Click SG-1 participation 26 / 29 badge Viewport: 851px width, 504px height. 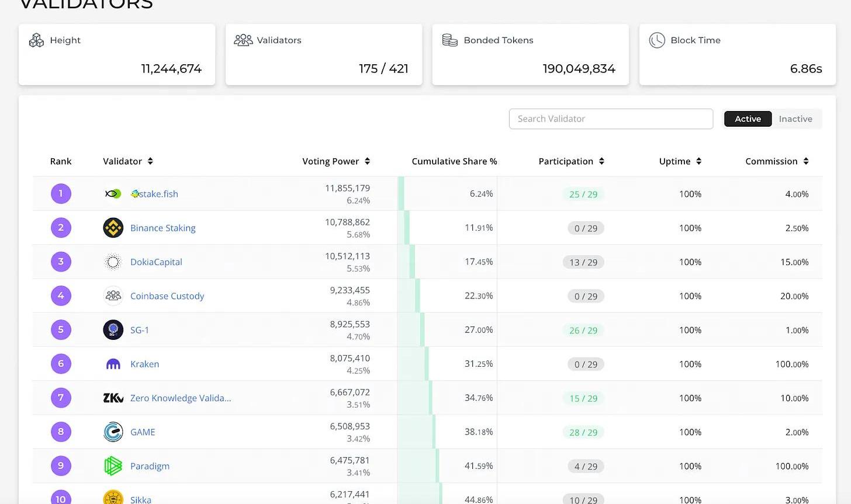click(583, 331)
